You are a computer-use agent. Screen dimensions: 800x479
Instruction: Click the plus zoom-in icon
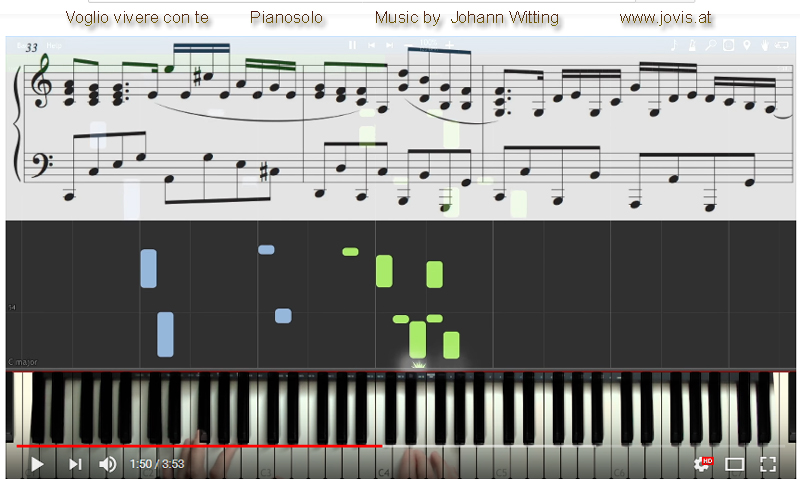tap(449, 45)
